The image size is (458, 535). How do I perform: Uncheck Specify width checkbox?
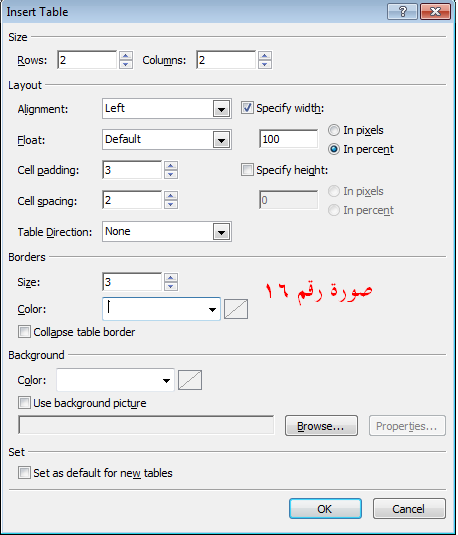[247, 108]
